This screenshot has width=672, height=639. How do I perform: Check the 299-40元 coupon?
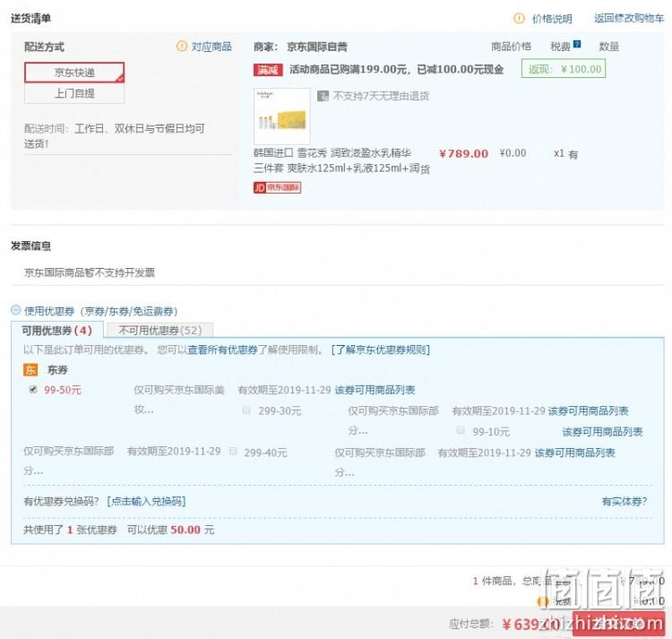tap(234, 451)
